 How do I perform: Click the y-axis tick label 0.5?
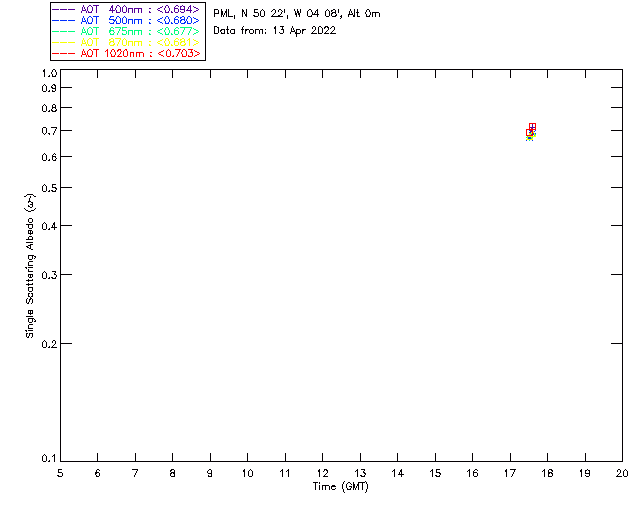[x=49, y=188]
